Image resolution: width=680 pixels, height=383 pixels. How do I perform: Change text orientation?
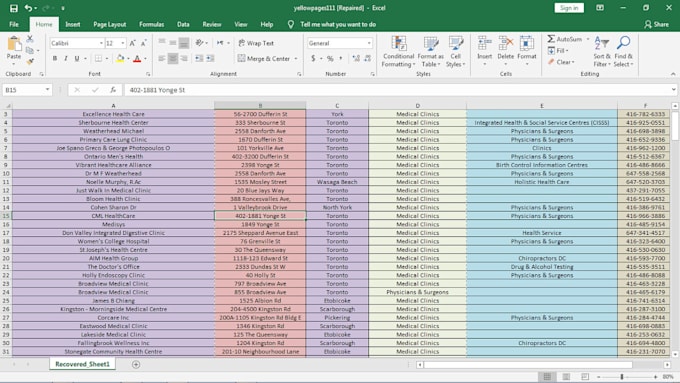(x=199, y=43)
